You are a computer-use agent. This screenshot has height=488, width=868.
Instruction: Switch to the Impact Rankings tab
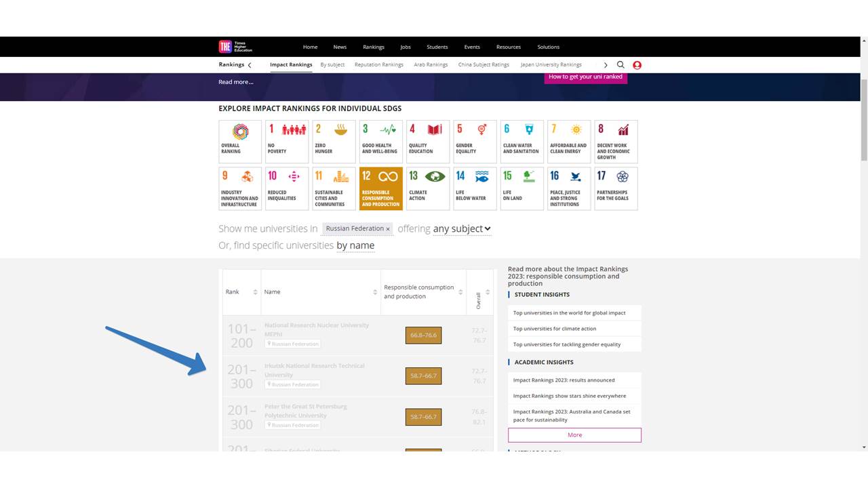pos(291,65)
